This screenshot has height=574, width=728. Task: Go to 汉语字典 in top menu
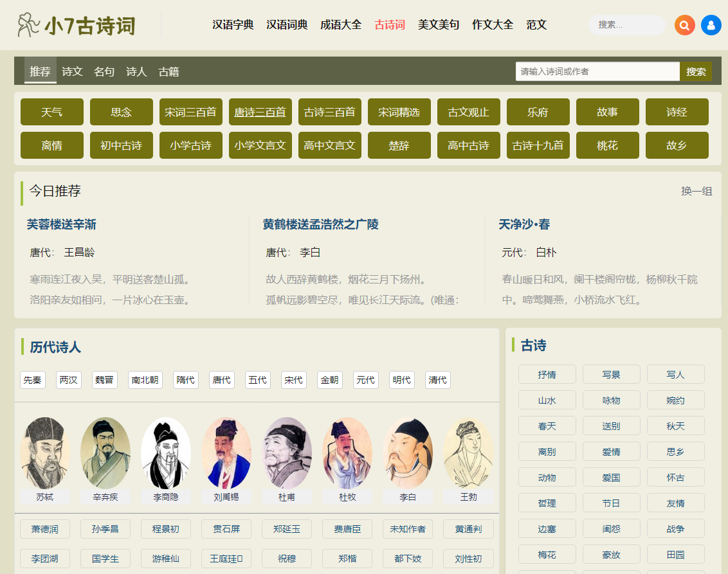pyautogui.click(x=233, y=25)
